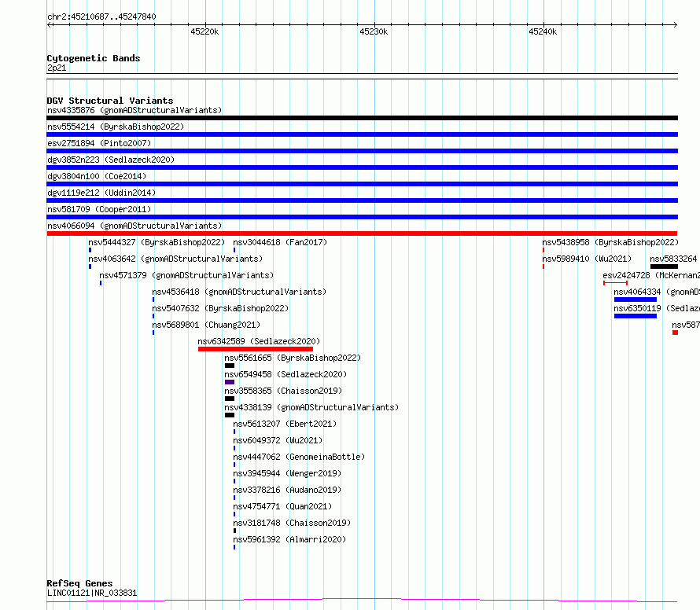Click nsv5689801 (Chuang2021) label

[206, 325]
